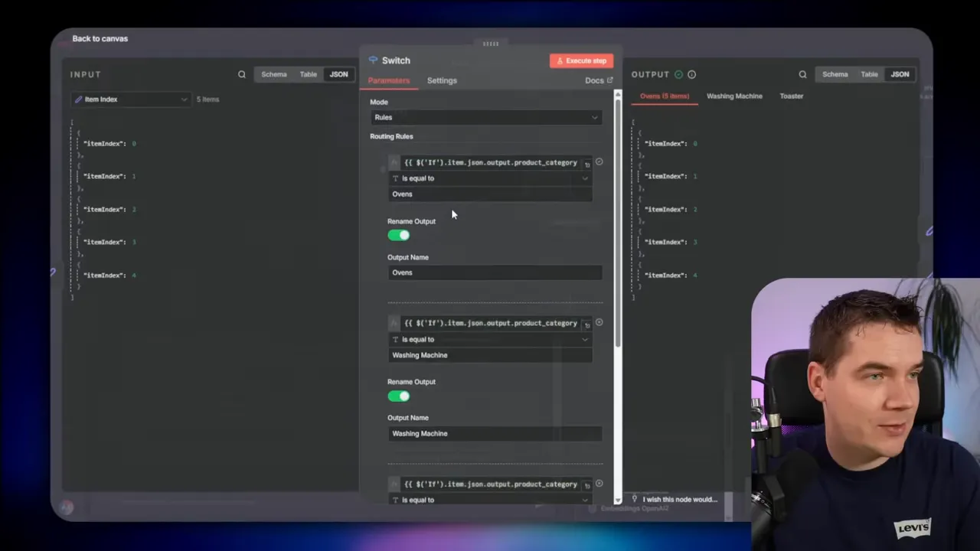980x551 pixels.
Task: Open the Mode dropdown showing Rules
Action: point(486,117)
